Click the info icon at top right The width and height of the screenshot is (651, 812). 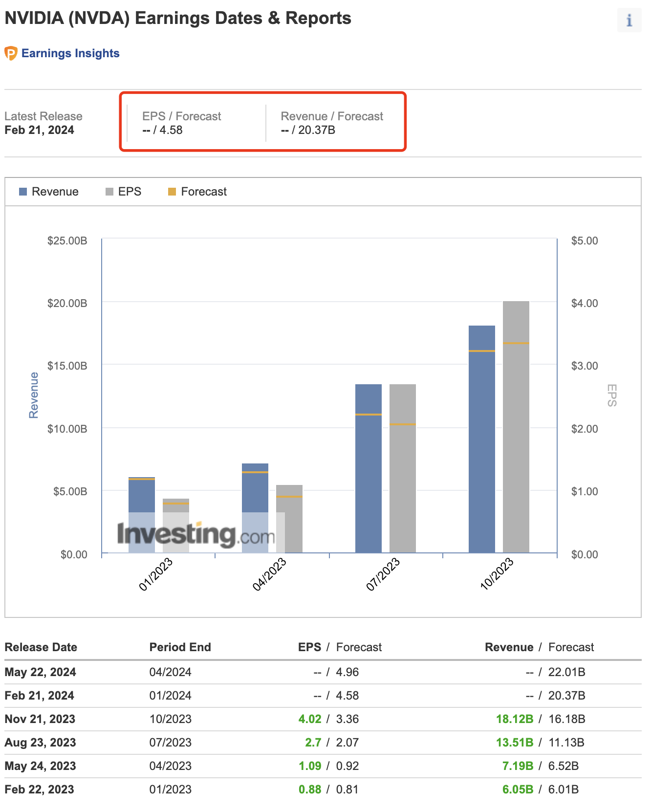[629, 20]
